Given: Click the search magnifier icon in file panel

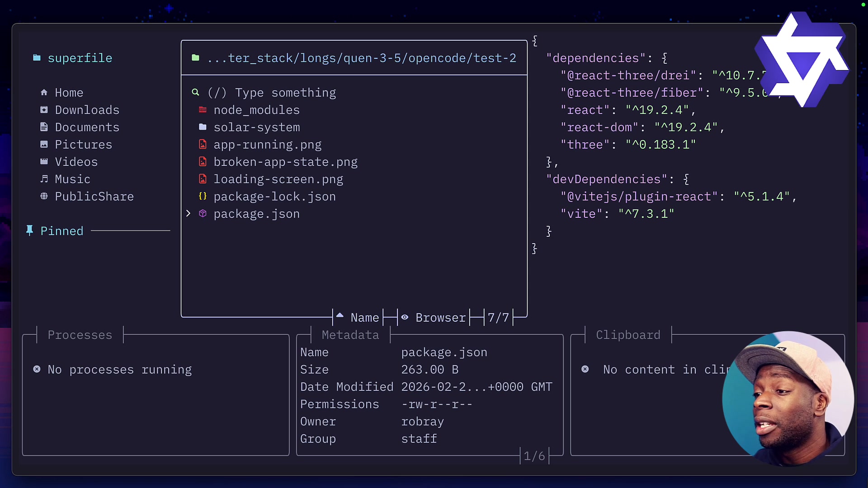Looking at the screenshot, I should pyautogui.click(x=195, y=93).
